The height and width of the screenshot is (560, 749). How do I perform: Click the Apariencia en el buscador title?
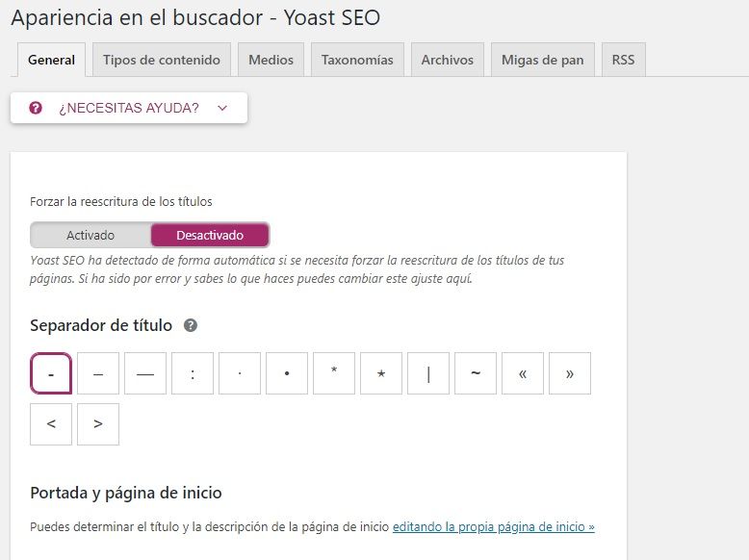click(195, 18)
